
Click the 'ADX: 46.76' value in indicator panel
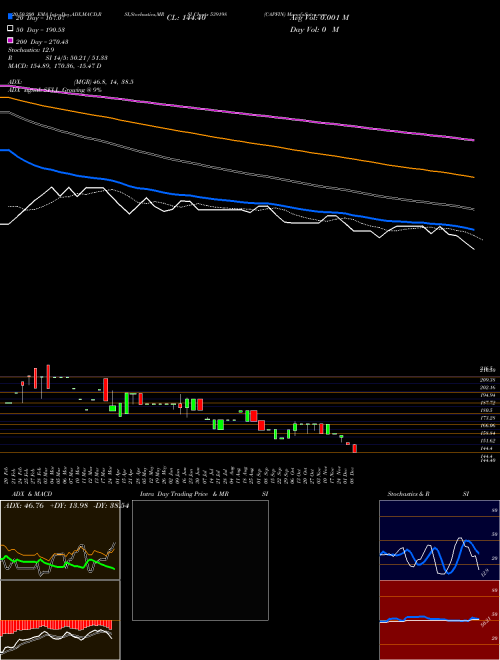[x=24, y=506]
